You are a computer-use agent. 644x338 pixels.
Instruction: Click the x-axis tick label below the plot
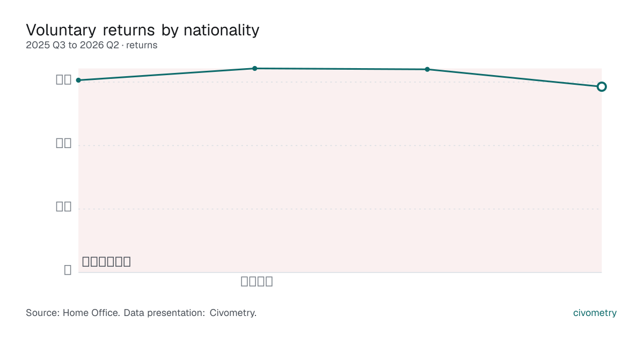tap(257, 281)
